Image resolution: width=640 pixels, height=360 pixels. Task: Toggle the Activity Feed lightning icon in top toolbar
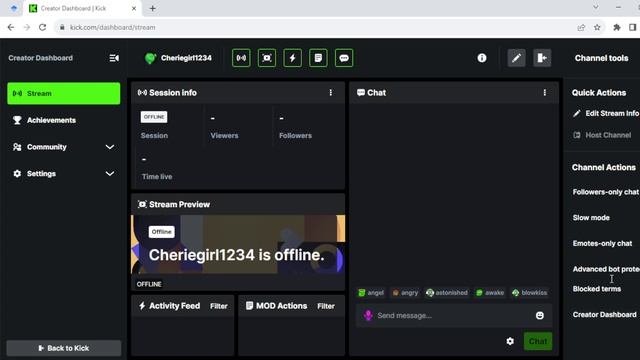(x=293, y=58)
